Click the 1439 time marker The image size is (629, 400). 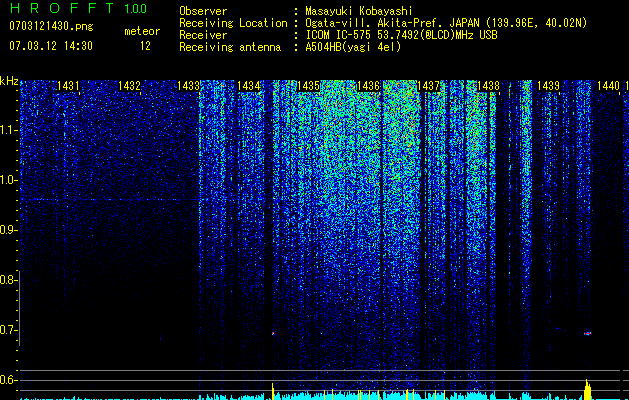click(x=548, y=86)
